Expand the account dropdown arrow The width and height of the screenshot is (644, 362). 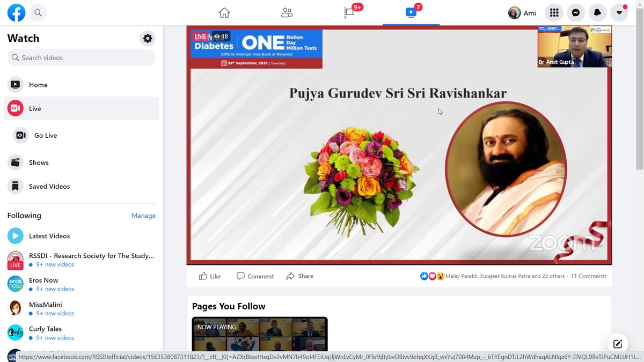pos(619,13)
